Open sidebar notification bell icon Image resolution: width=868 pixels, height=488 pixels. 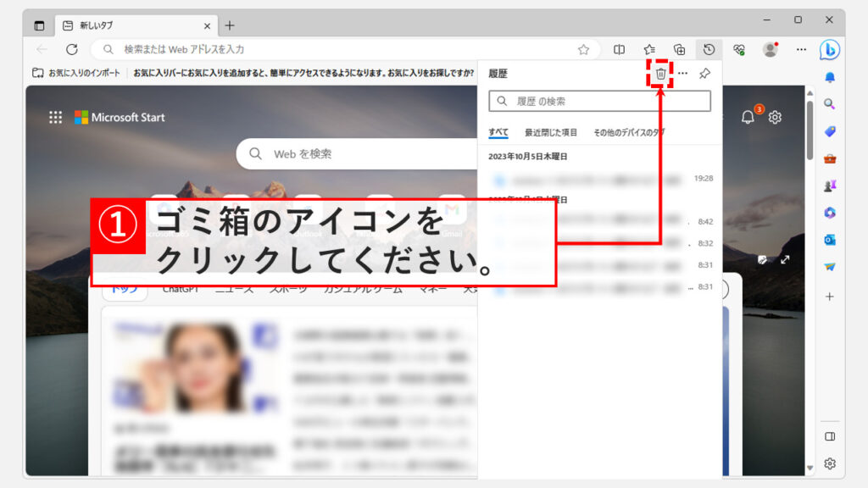pyautogui.click(x=830, y=77)
